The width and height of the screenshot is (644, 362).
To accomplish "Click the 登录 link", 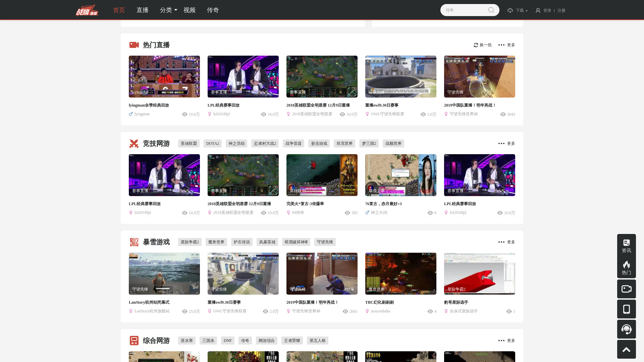I will (547, 10).
